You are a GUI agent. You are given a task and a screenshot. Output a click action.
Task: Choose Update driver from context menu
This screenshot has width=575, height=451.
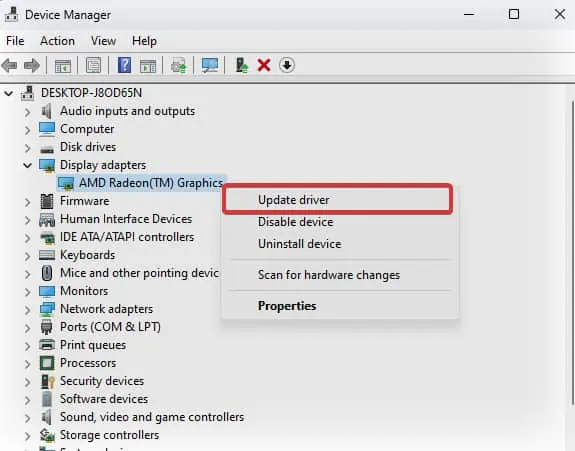coord(338,200)
